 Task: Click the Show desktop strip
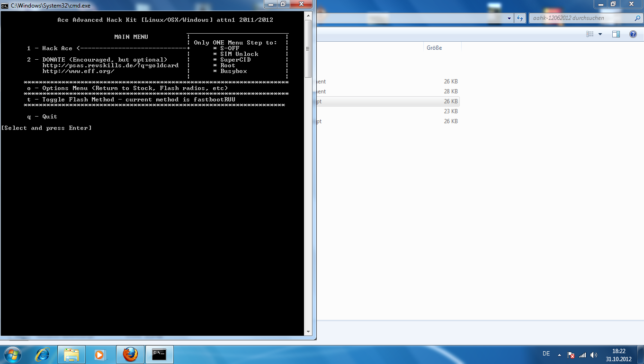tap(640, 355)
